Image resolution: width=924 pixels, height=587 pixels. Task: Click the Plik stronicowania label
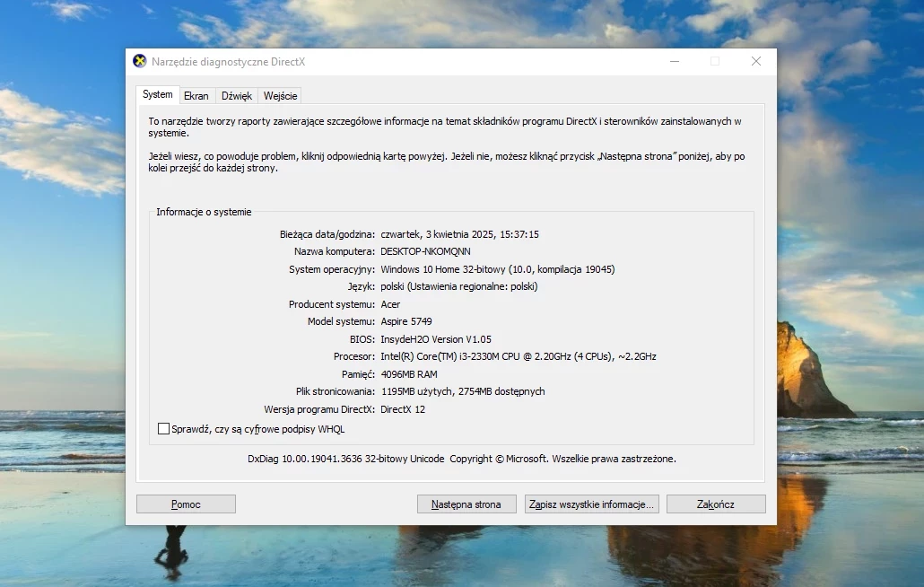pyautogui.click(x=336, y=391)
